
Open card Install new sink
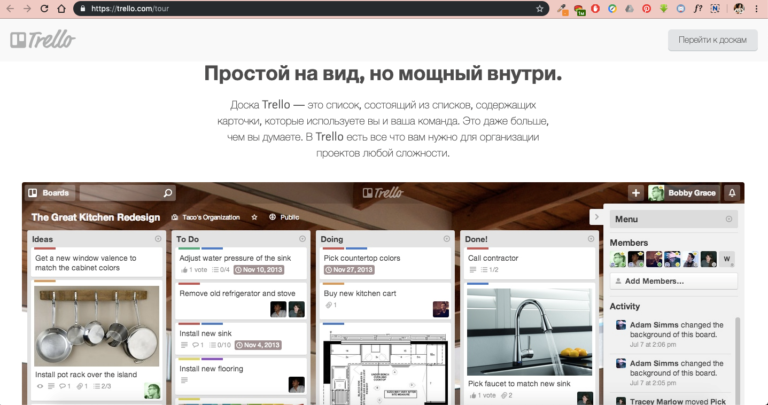(241, 338)
